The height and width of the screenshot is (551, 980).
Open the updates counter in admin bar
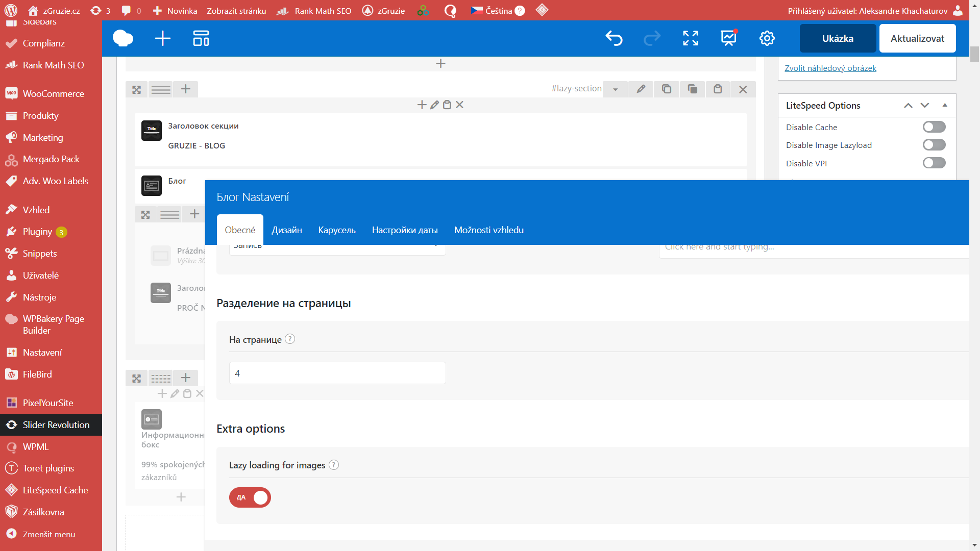click(x=100, y=10)
